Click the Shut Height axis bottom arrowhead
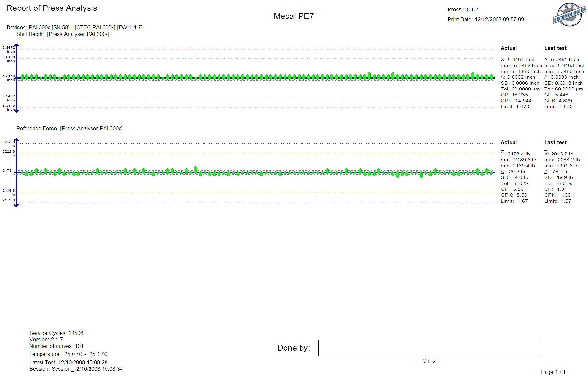 (17, 111)
